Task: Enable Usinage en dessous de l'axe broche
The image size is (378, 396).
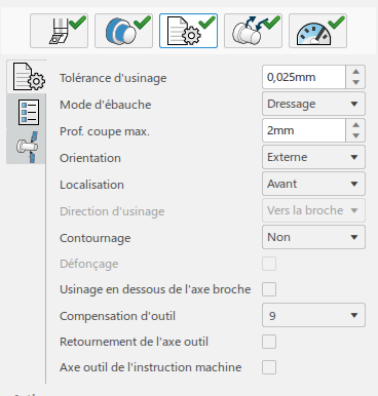Action: click(269, 289)
